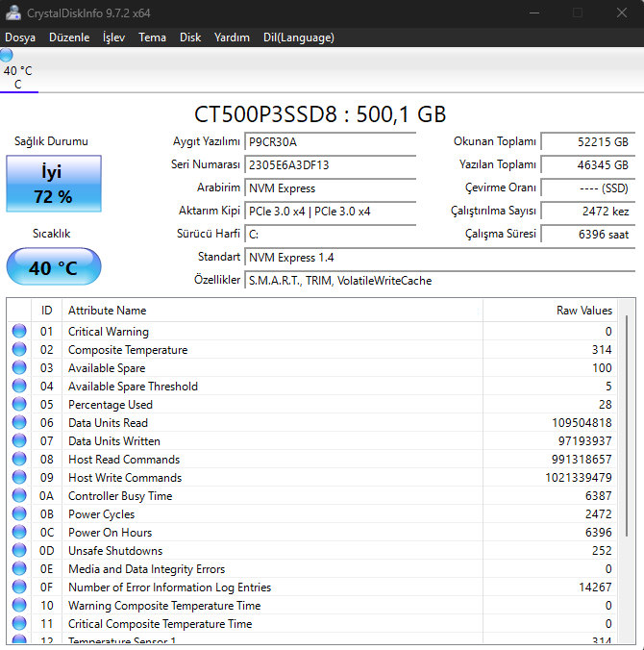Click status orb for Error Information Log Entries row
This screenshot has height=650, width=644.
tap(19, 587)
